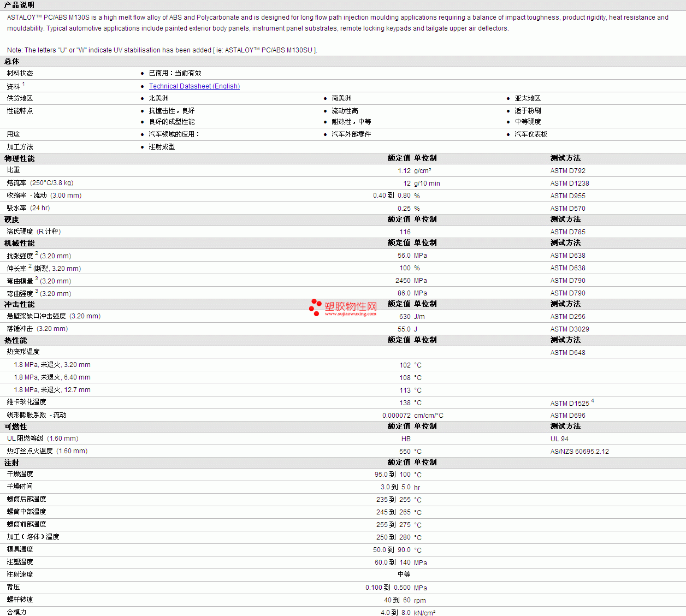Select the 1.8 MPa, 未退火, 6.40 mm row

tap(343, 377)
